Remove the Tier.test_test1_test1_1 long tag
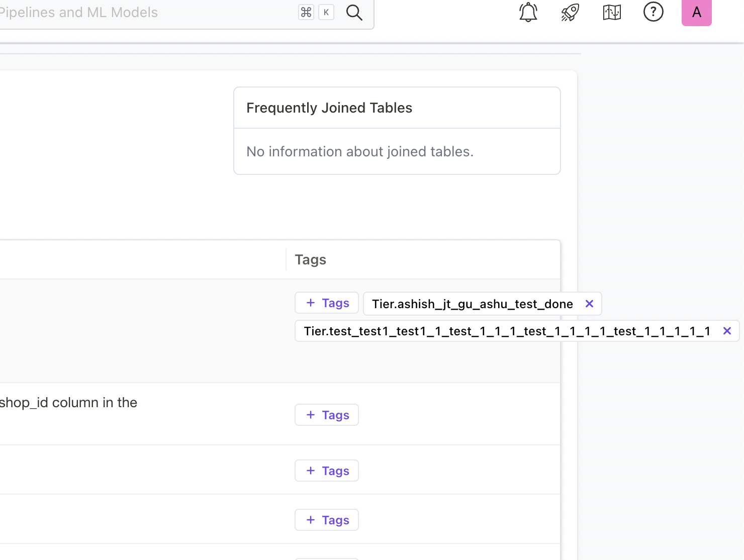This screenshot has height=560, width=744. tap(727, 331)
